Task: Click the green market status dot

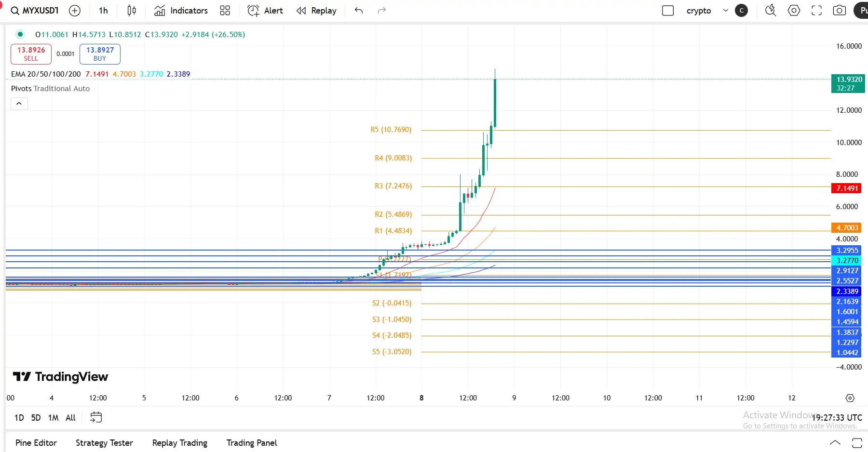Action: tap(20, 34)
